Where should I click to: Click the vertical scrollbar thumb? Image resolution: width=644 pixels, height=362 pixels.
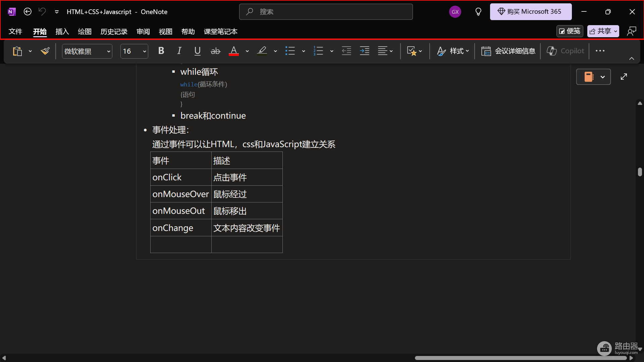640,172
